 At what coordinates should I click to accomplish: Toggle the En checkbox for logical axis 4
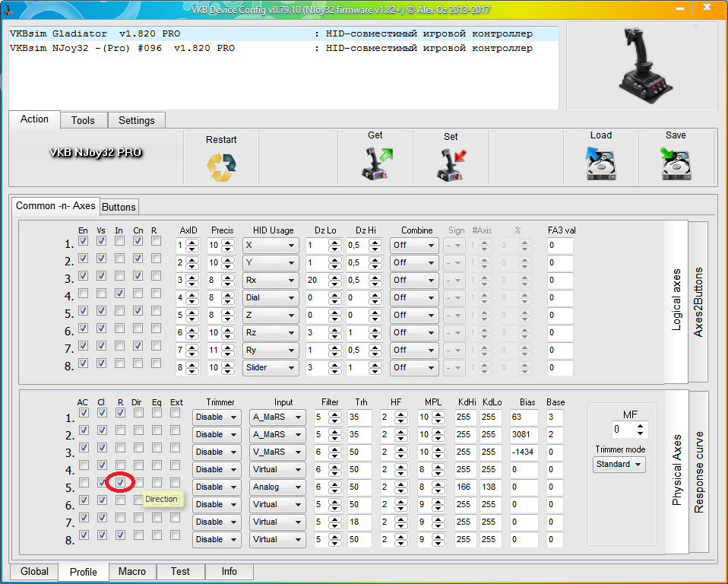83,294
